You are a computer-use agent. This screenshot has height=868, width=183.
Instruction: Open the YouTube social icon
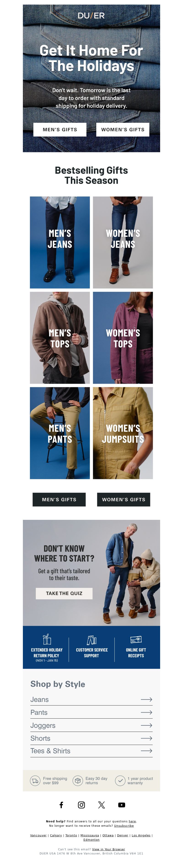tap(122, 805)
